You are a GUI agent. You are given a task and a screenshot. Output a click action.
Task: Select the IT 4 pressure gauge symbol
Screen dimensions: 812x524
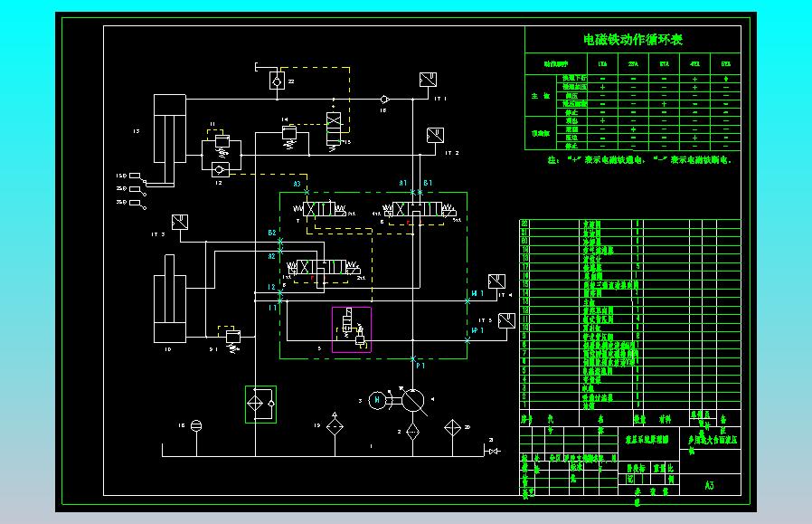(x=496, y=281)
